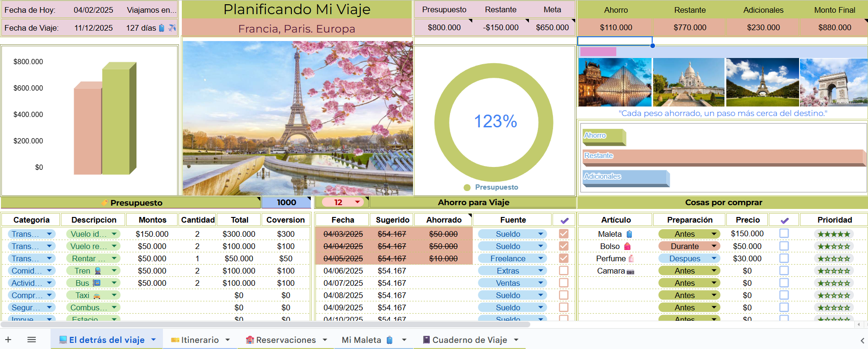
Task: Uncheck the 04/05/2025 Freelance checkbox
Action: 563,258
